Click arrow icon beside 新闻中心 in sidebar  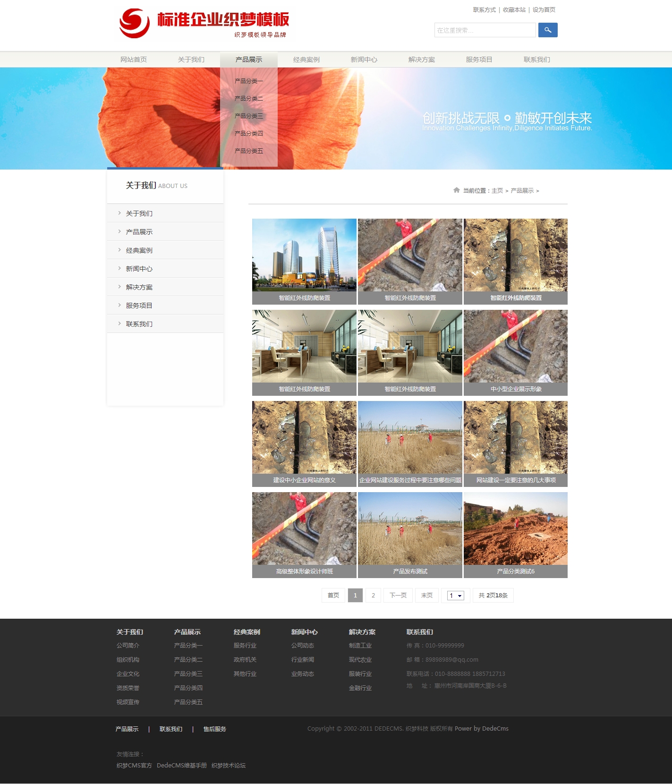(x=119, y=268)
